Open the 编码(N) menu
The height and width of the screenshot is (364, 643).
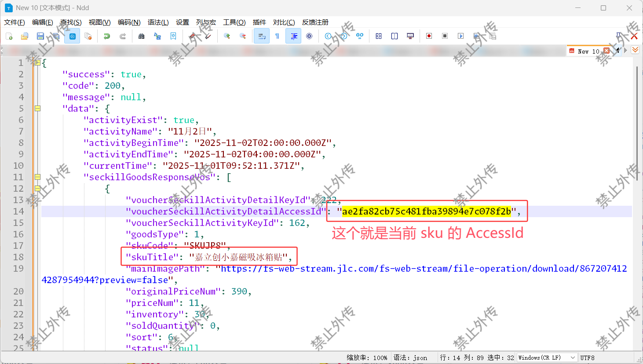point(129,22)
